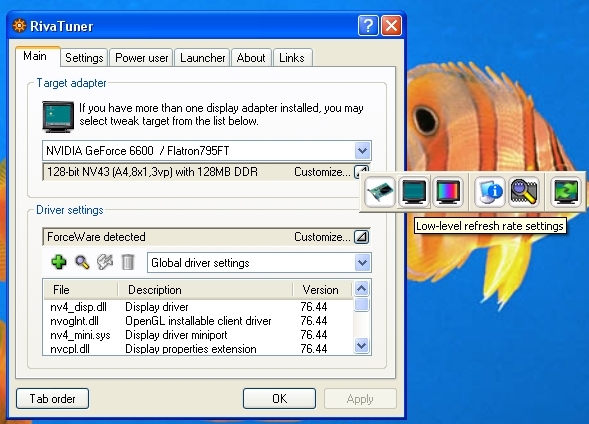Viewport: 589px width, 424px height.
Task: Open the color-bars monitor icon in popup toolbar
Action: [448, 192]
